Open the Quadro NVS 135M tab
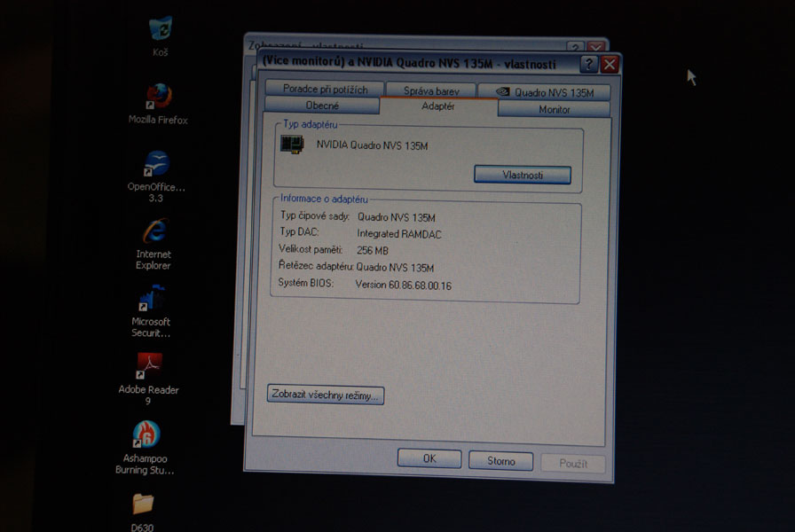Viewport: 795px width, 532px height. (x=544, y=92)
